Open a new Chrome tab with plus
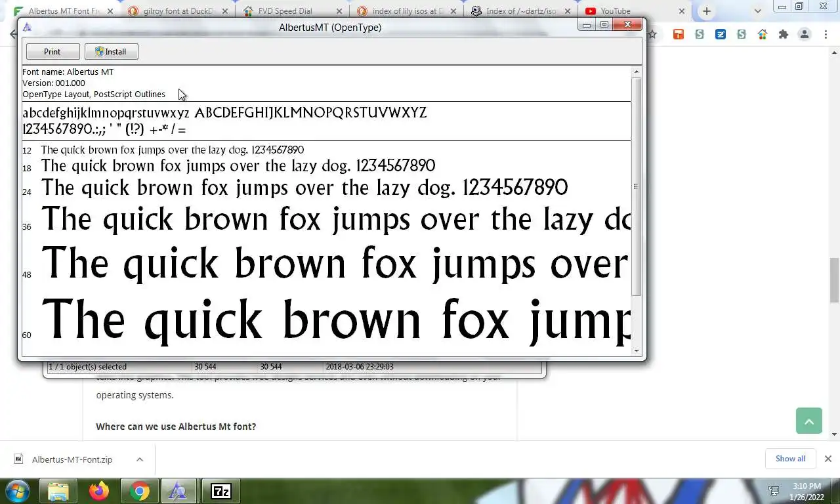Image resolution: width=840 pixels, height=504 pixels. click(x=706, y=11)
